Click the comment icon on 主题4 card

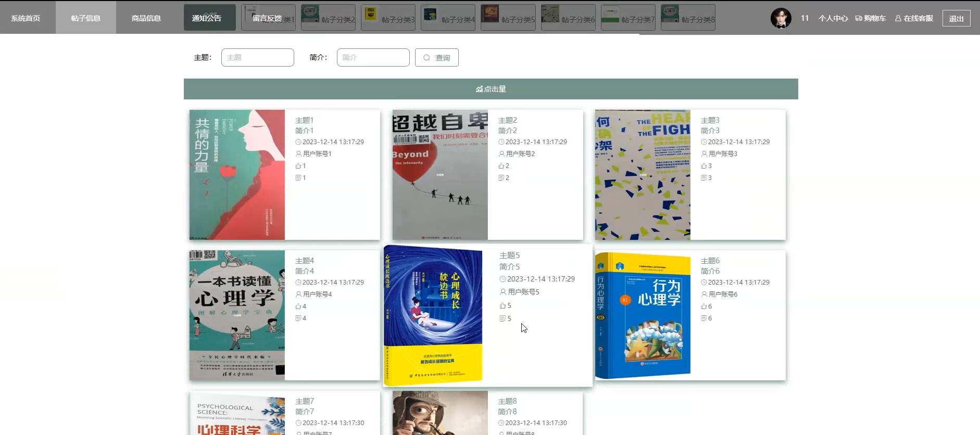tap(298, 318)
